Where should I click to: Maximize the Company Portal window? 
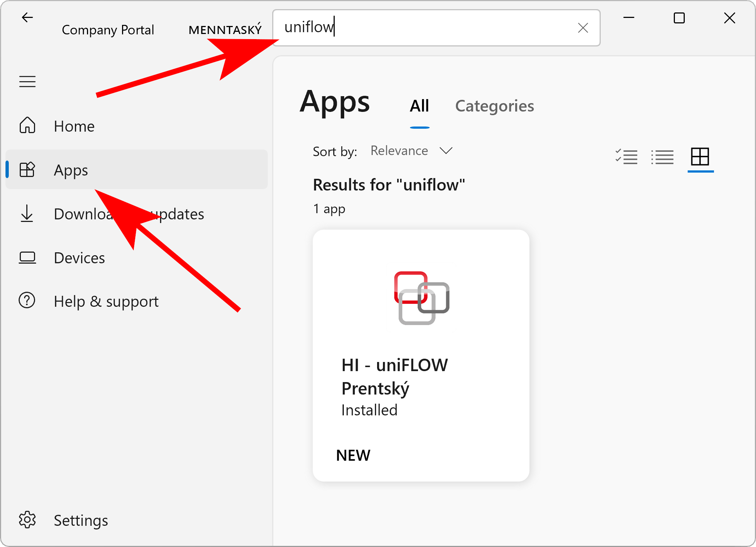click(679, 18)
